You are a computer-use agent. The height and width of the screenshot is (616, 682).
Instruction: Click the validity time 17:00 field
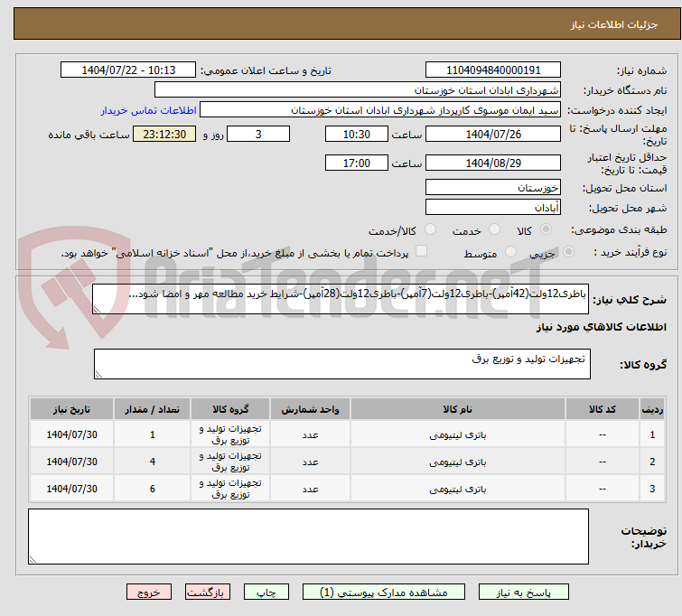357,163
